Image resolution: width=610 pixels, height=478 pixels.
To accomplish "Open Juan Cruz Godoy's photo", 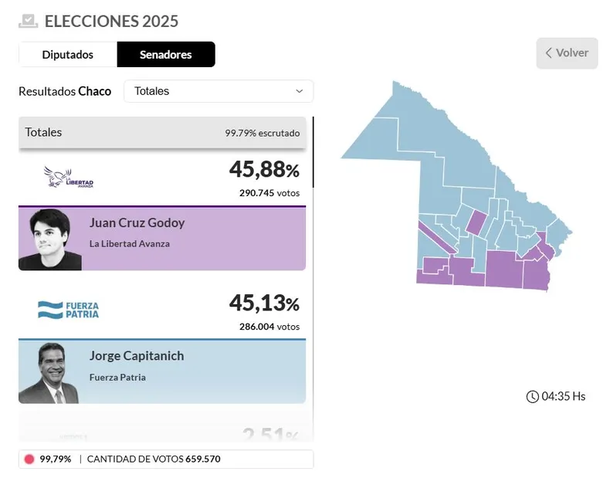I will click(x=50, y=239).
